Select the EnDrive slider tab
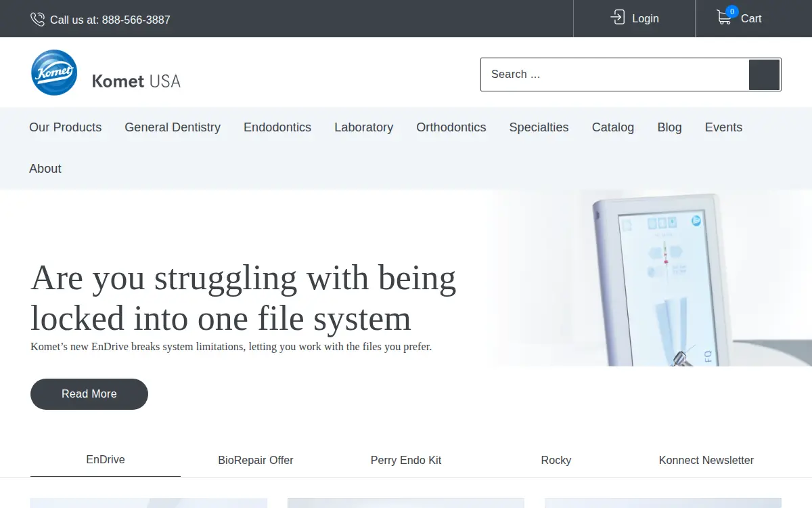 (x=106, y=460)
